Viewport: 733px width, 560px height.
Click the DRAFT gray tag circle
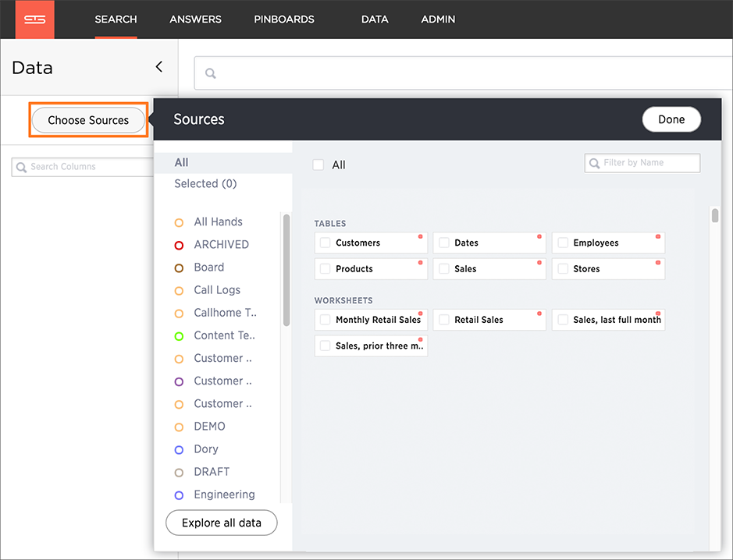click(x=179, y=473)
